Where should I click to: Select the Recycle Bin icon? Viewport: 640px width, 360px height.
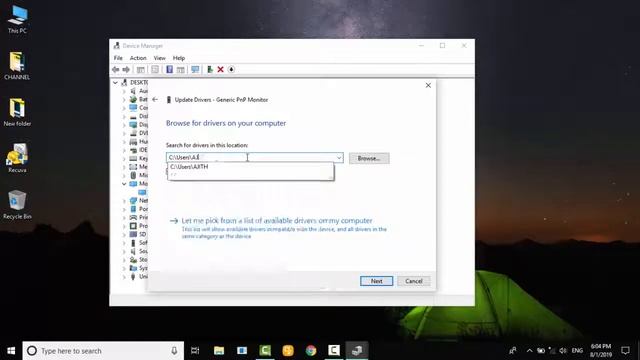point(17,205)
